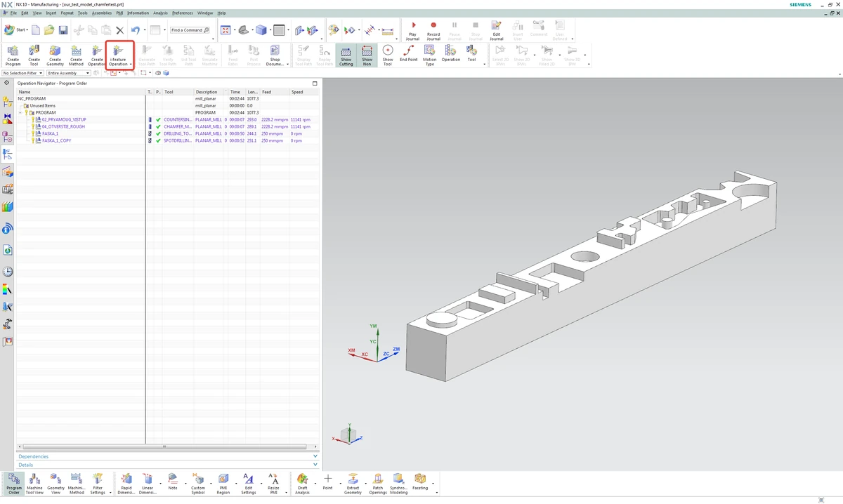
Task: Click the Delete X icon
Action: click(119, 30)
